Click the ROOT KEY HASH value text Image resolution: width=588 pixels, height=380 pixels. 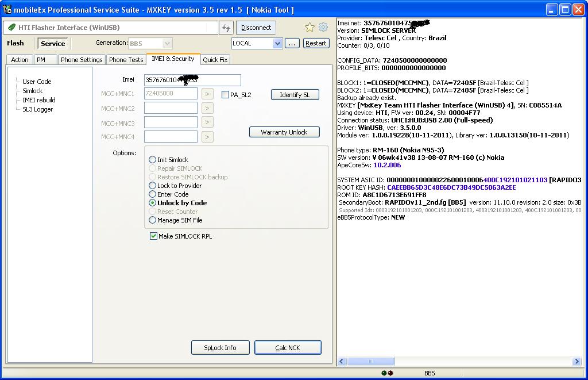click(451, 187)
